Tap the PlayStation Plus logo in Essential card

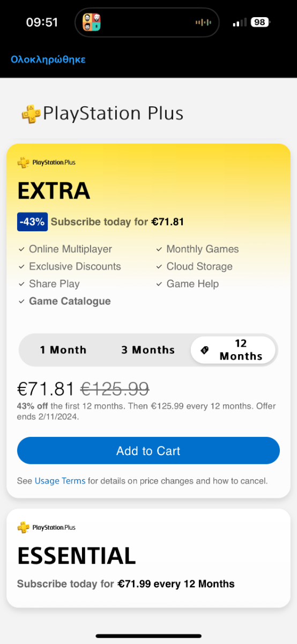tap(46, 528)
